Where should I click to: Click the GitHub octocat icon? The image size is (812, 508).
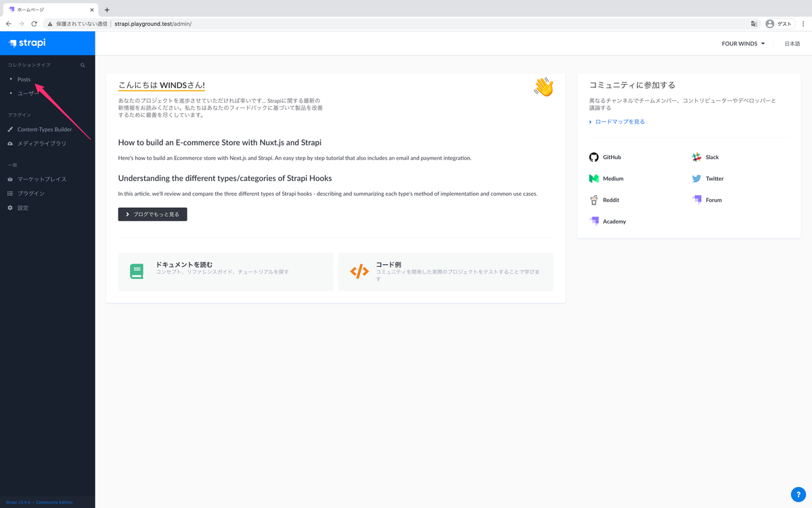click(594, 157)
